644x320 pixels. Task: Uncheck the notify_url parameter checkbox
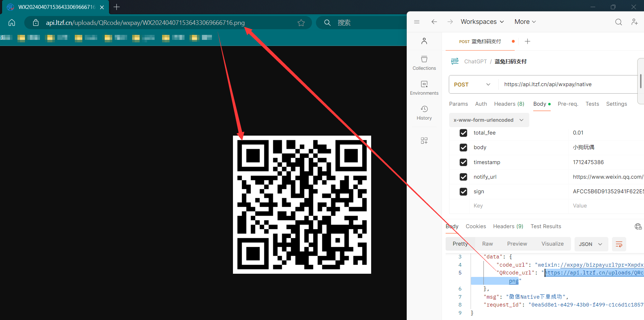coord(463,177)
